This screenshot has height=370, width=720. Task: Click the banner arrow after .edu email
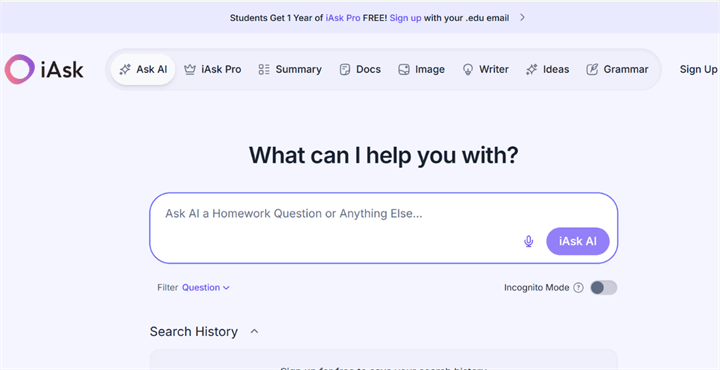coord(522,18)
